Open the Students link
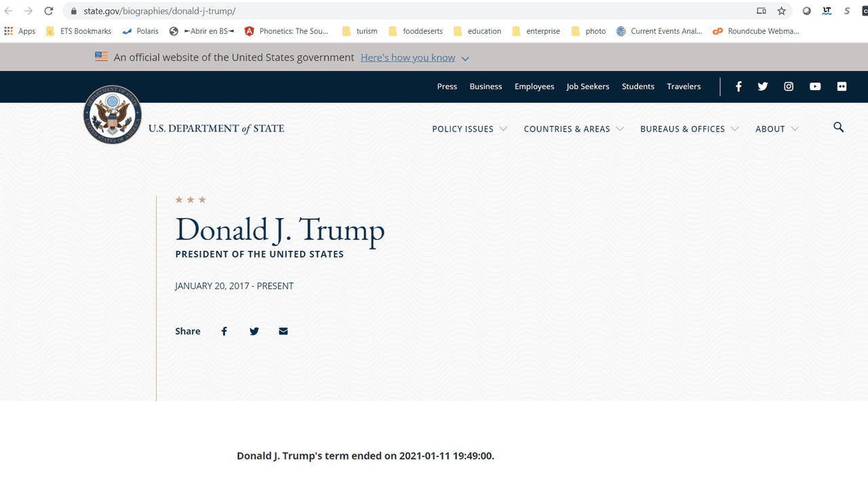 638,87
